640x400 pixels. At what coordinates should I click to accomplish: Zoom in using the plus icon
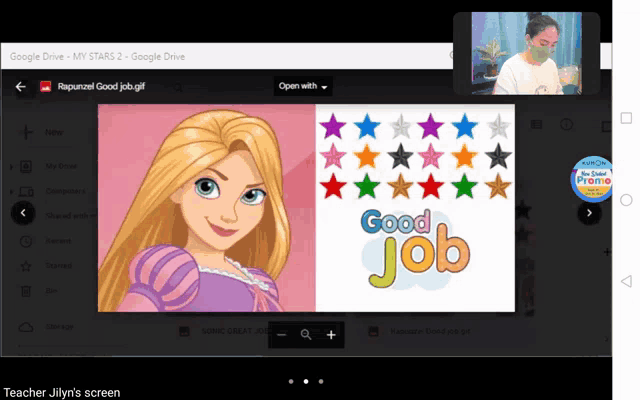[x=331, y=335]
